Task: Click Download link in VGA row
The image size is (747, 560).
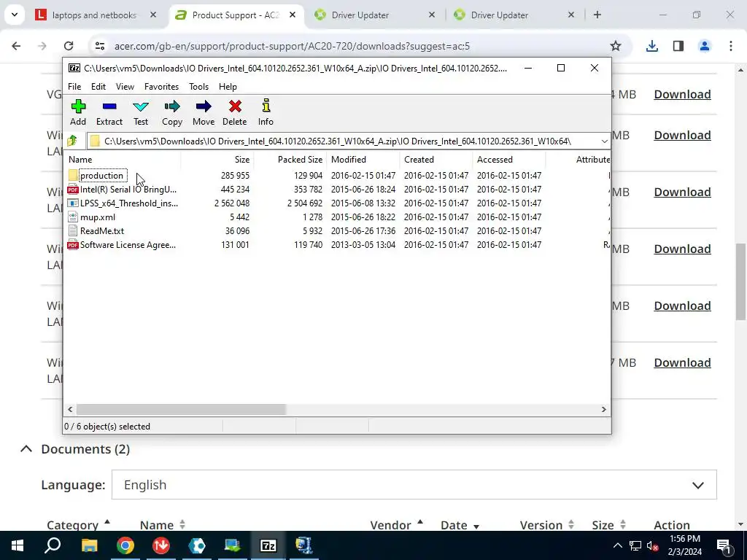Action: [x=682, y=94]
